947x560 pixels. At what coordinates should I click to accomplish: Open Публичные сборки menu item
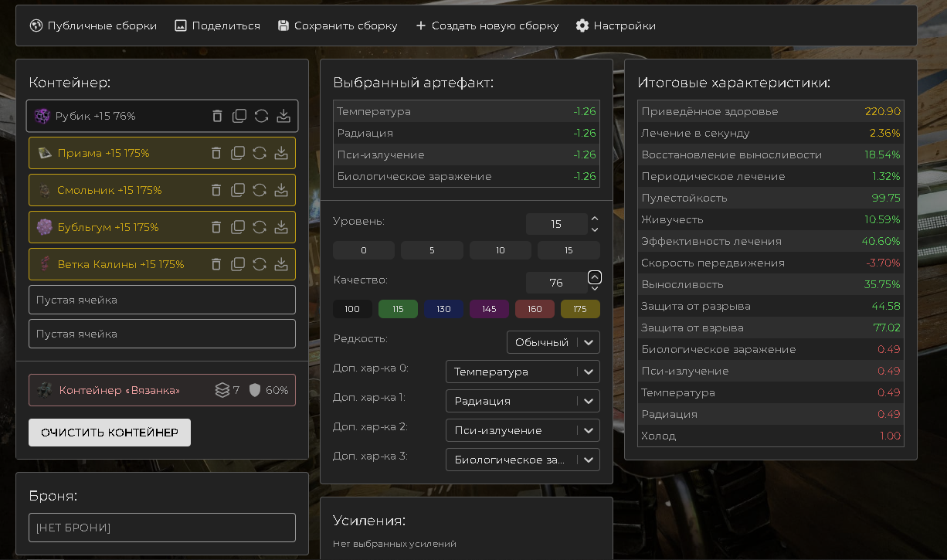coord(93,25)
